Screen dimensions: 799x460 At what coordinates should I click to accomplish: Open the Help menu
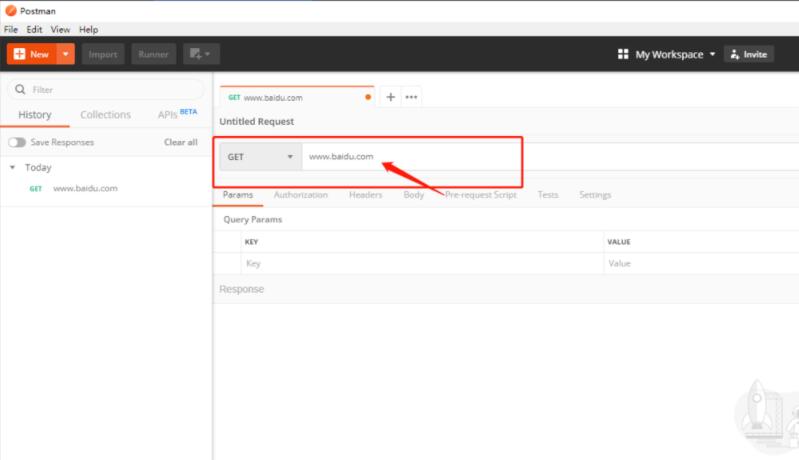click(88, 30)
